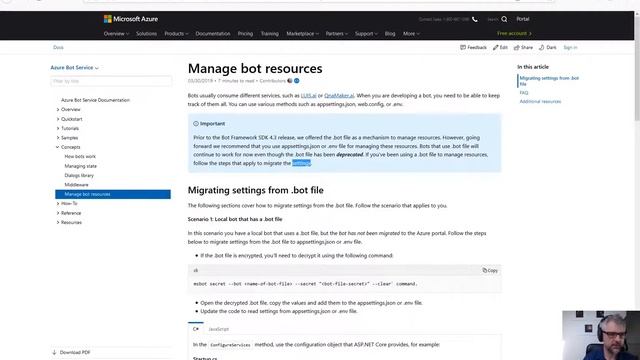
Task: Open the Azure Bot Service dropdown
Action: point(74,67)
